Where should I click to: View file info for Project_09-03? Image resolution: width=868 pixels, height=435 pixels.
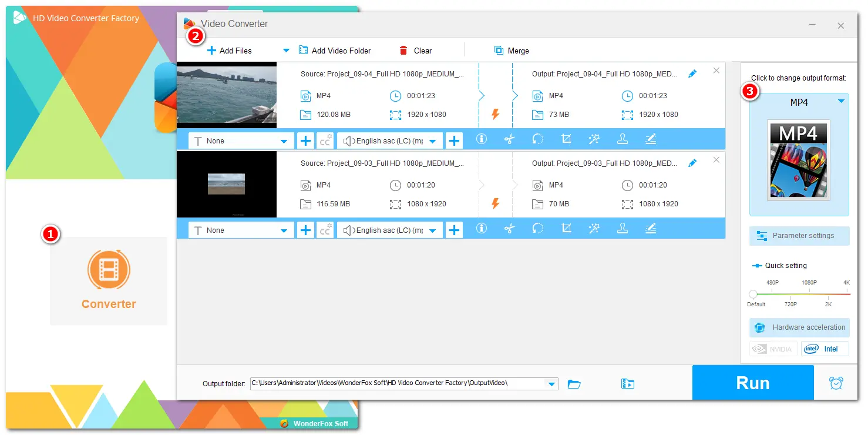(482, 229)
